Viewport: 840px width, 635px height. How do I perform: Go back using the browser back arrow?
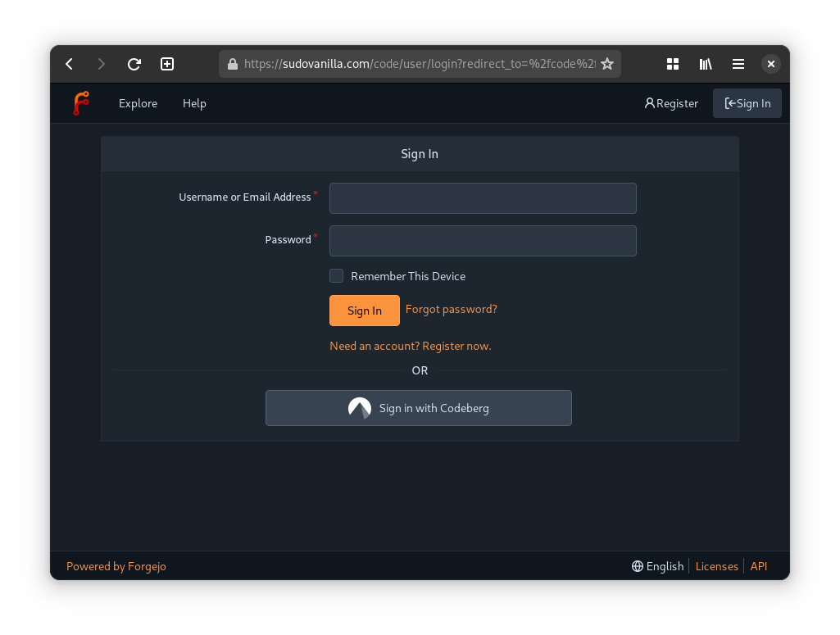tap(70, 64)
